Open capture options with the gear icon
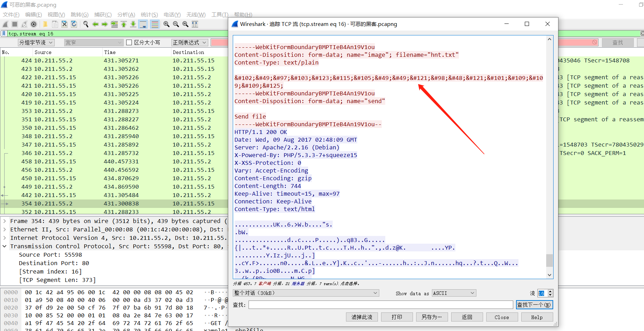Image resolution: width=644 pixels, height=331 pixels. click(x=33, y=24)
